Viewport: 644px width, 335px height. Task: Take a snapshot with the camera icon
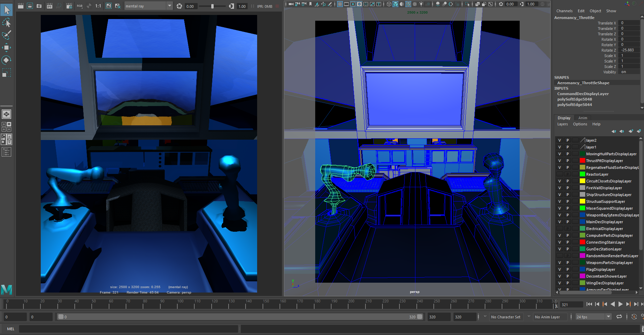tap(39, 6)
